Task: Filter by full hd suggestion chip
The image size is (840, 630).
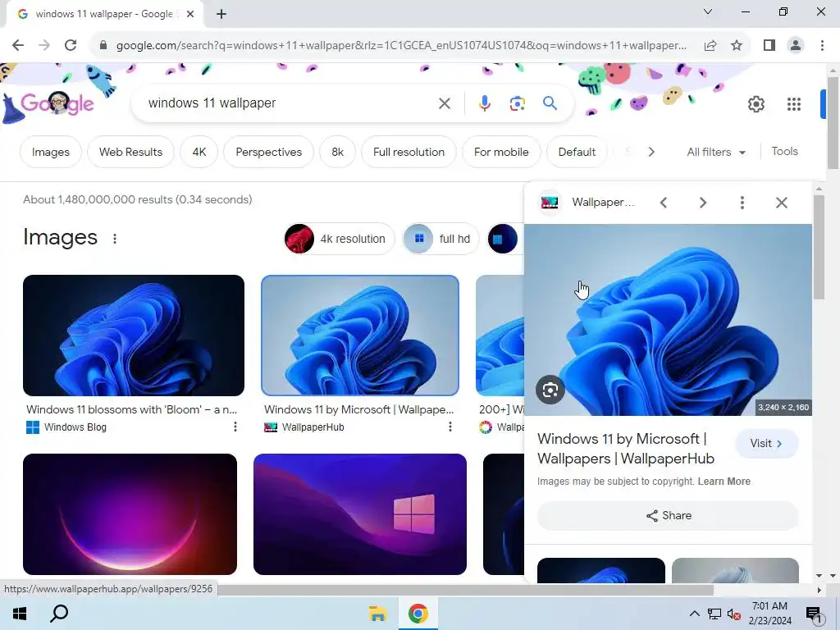Action: pyautogui.click(x=441, y=239)
